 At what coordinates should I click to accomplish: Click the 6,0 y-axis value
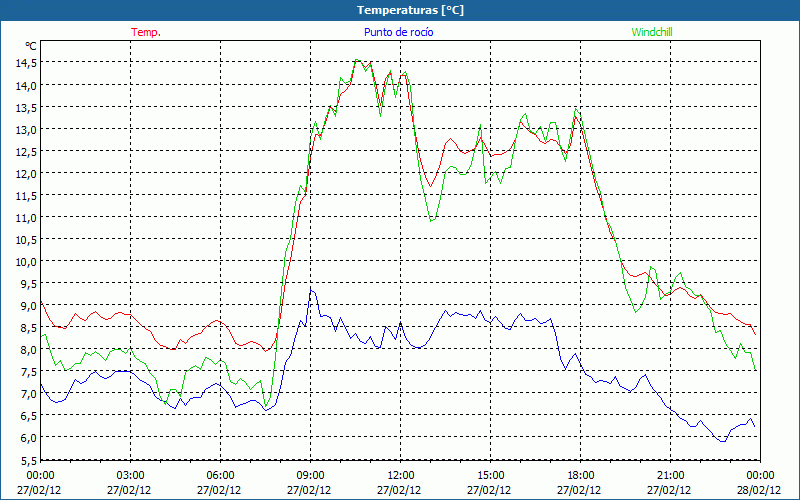pyautogui.click(x=29, y=437)
